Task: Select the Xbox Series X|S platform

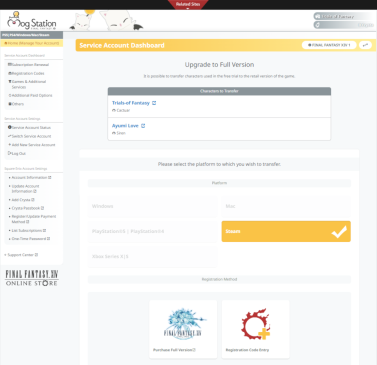Action: 153,256
